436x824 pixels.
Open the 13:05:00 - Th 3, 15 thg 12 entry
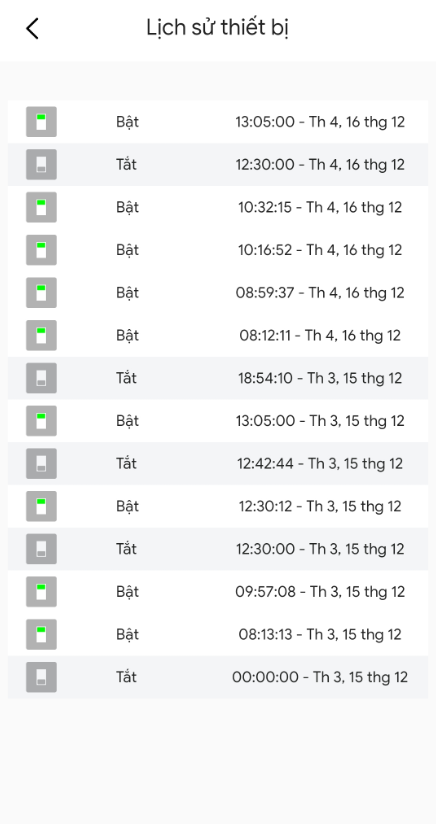click(218, 421)
